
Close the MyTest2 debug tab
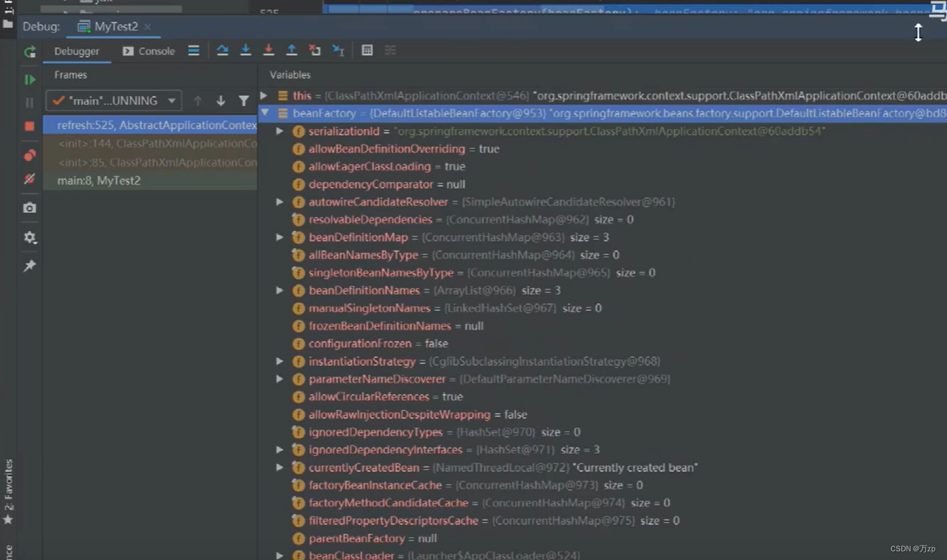[147, 27]
